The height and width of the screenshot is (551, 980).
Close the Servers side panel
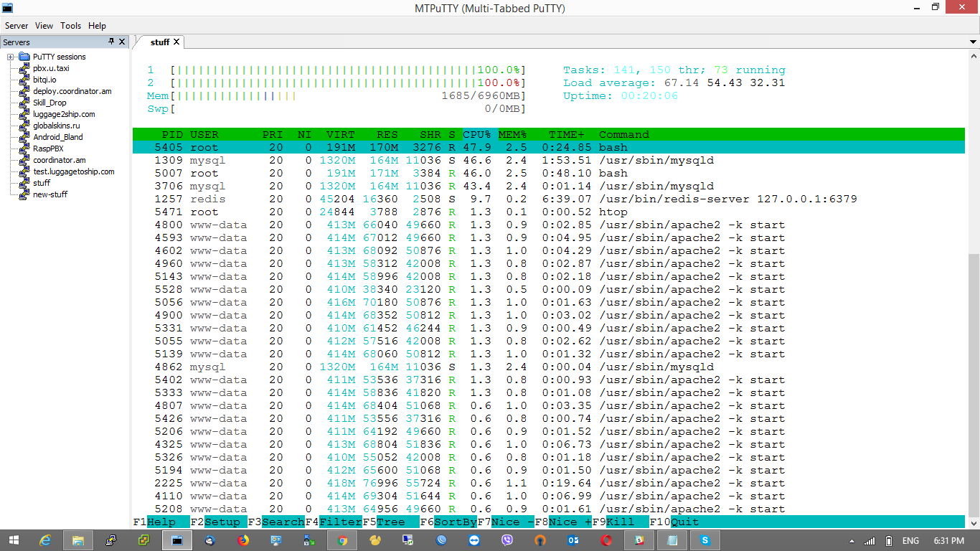122,42
